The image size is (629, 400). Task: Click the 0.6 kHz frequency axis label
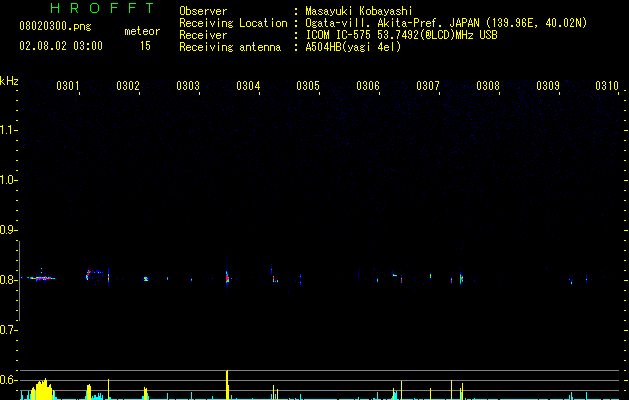[x=8, y=380]
